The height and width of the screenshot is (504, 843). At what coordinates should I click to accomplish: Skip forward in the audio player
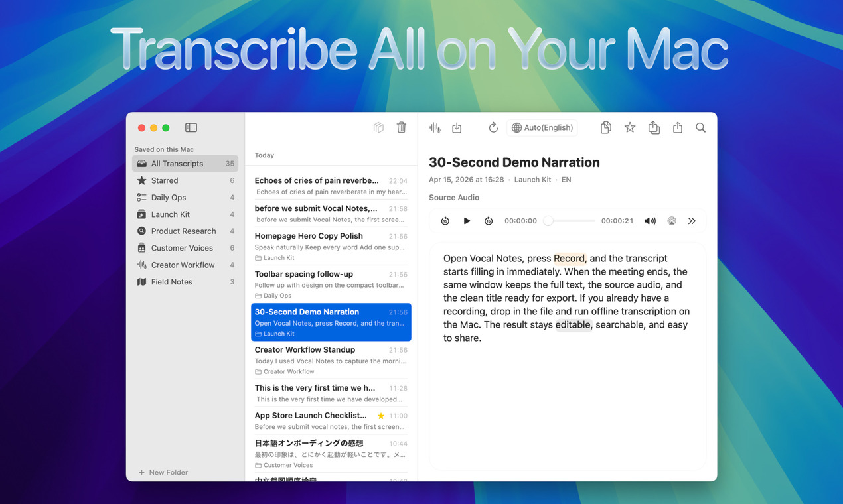pos(489,221)
